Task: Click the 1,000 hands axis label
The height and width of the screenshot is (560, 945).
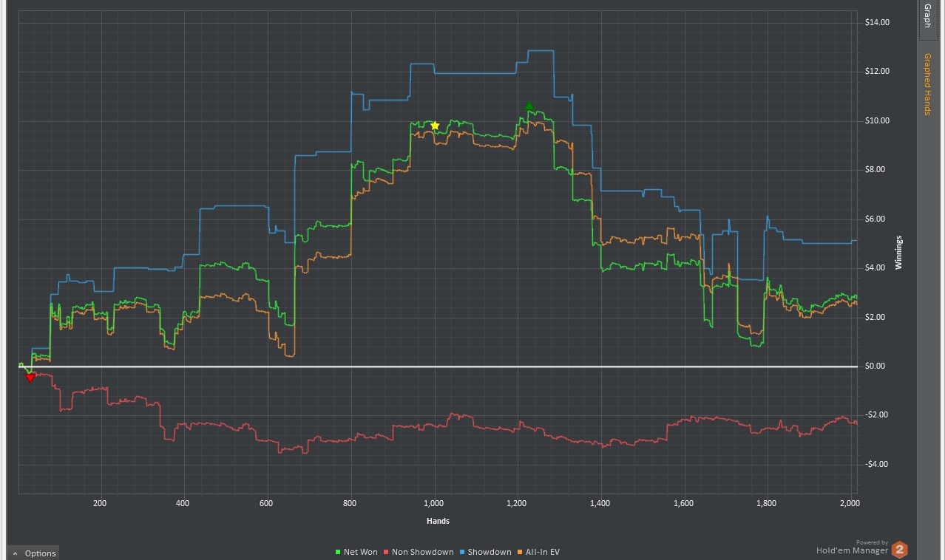Action: click(433, 503)
